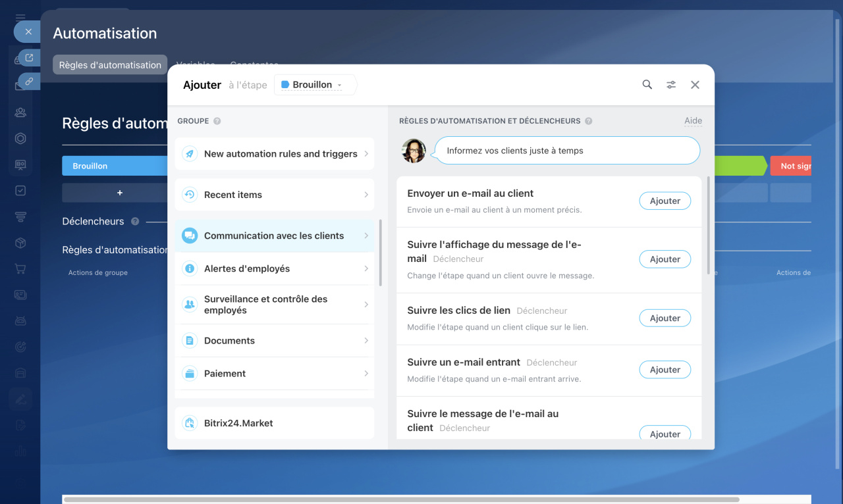This screenshot has width=843, height=504.
Task: Add the Suivre un e-mail entrant trigger
Action: point(665,370)
